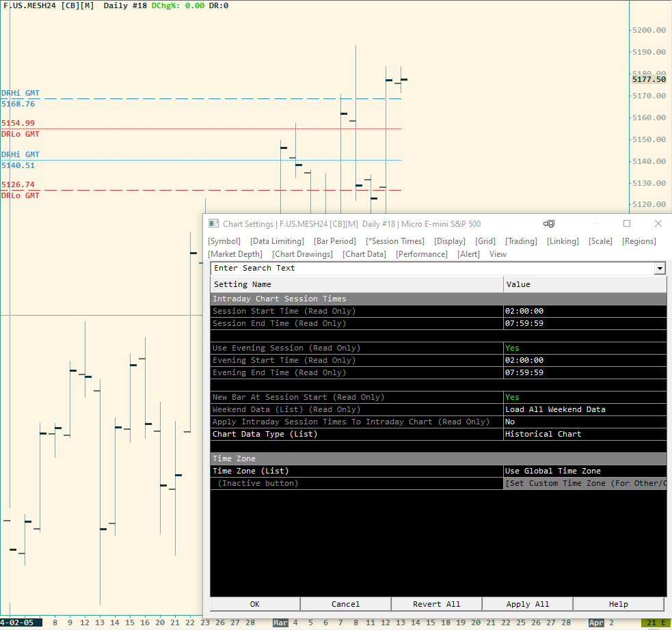Open Time Zone list value Use Global Time Zone
This screenshot has width=672, height=630.
(x=585, y=471)
